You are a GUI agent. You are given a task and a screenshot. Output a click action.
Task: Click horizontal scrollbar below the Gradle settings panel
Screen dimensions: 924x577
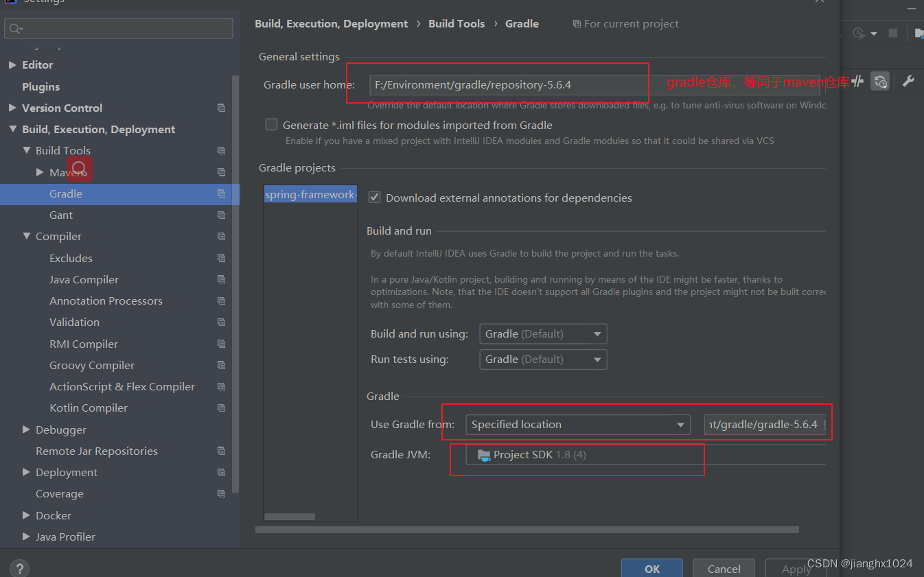click(x=527, y=530)
